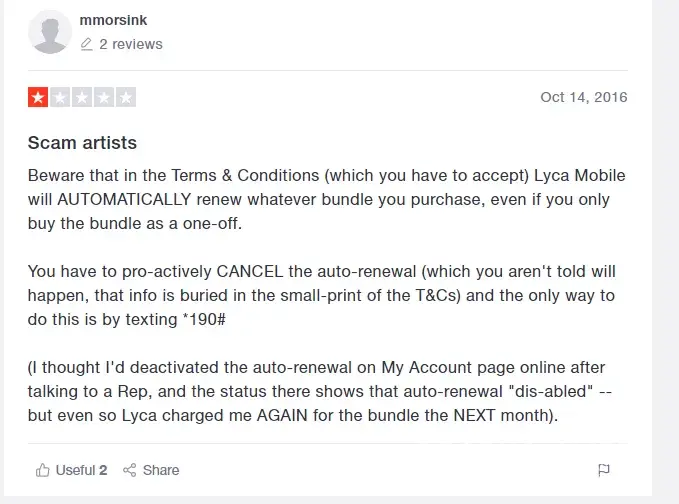Click the Oct 14, 2016 review date
The width and height of the screenshot is (679, 504).
[x=583, y=97]
